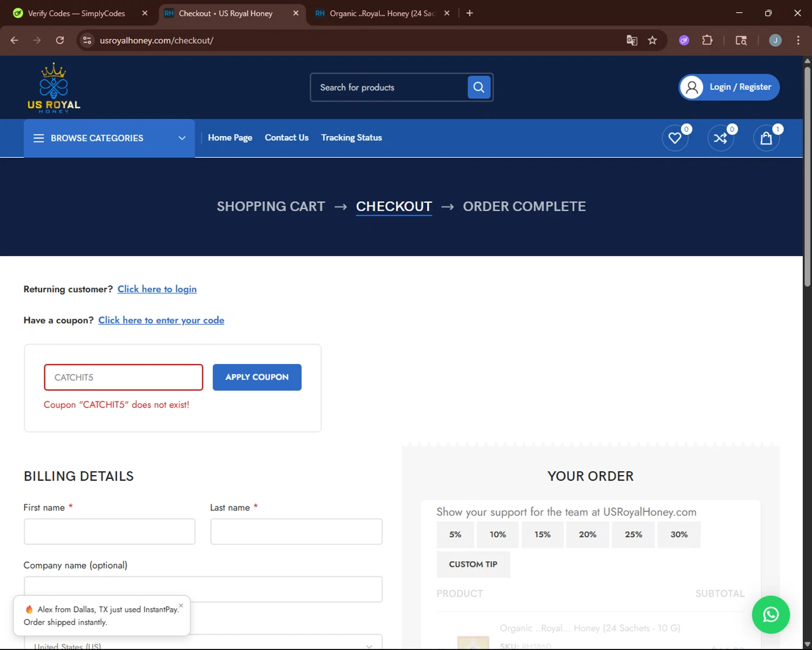The height and width of the screenshot is (650, 812).
Task: Click the browser forward arrow
Action: pyautogui.click(x=37, y=40)
